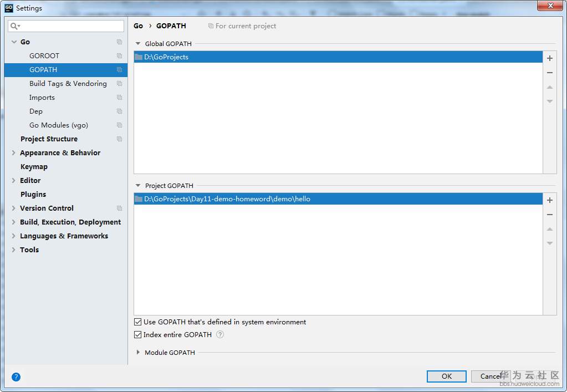Select the Day11-demo-homeword\demo\hello path row
Screen dimensions: 567x392
coord(338,199)
